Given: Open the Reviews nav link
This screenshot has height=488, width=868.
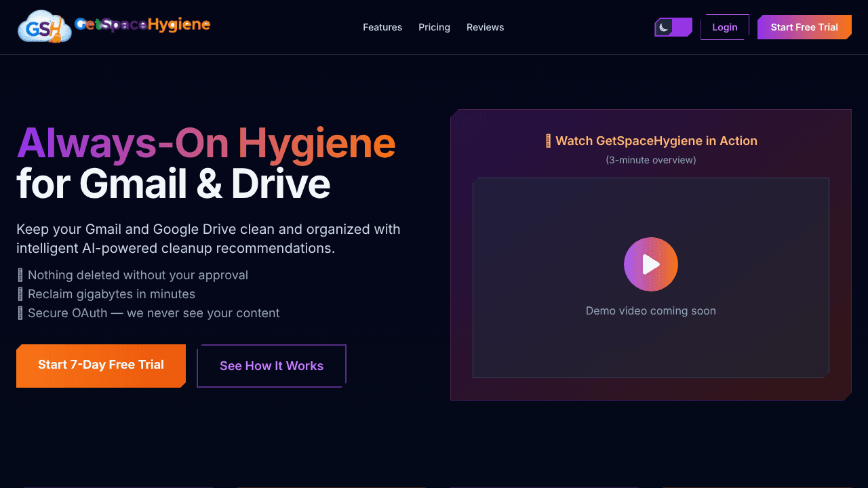Looking at the screenshot, I should pos(485,27).
